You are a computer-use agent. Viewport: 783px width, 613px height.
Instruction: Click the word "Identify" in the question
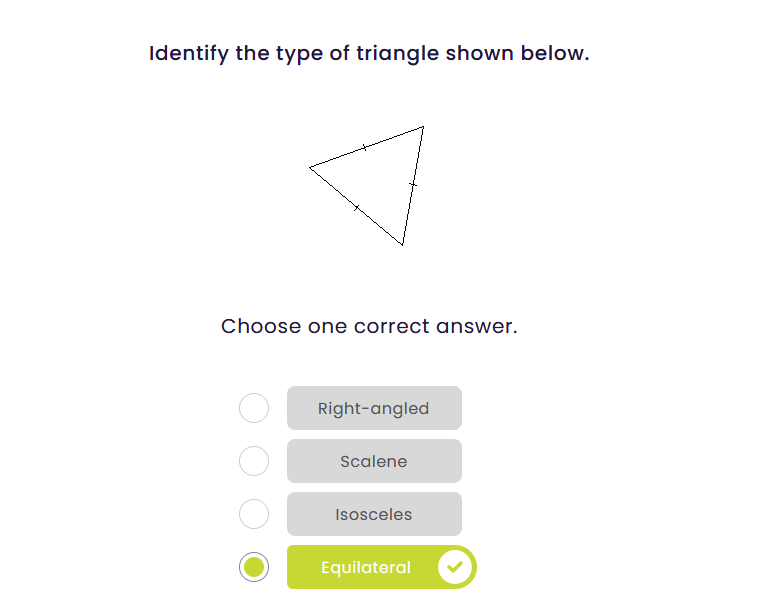pos(189,54)
